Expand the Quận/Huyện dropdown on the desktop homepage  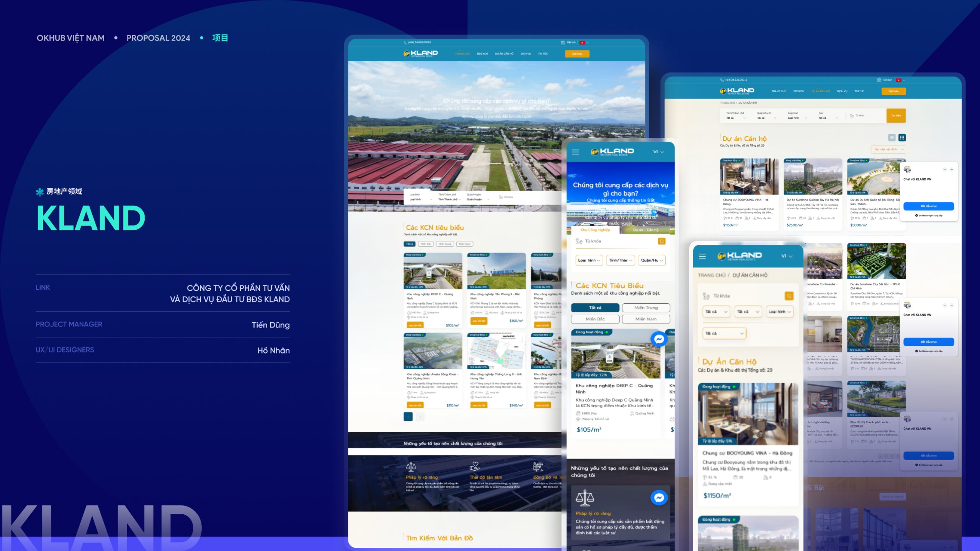pos(478,199)
